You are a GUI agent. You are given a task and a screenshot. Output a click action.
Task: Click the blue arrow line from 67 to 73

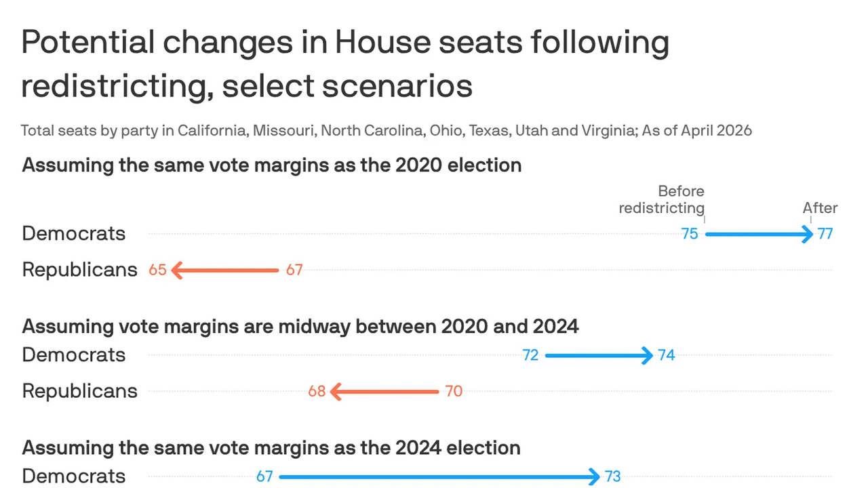(x=434, y=476)
